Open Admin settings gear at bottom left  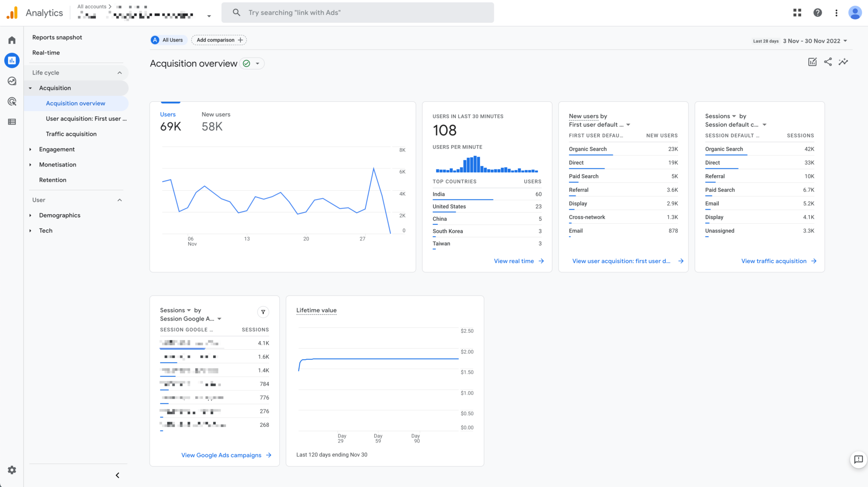[11, 470]
